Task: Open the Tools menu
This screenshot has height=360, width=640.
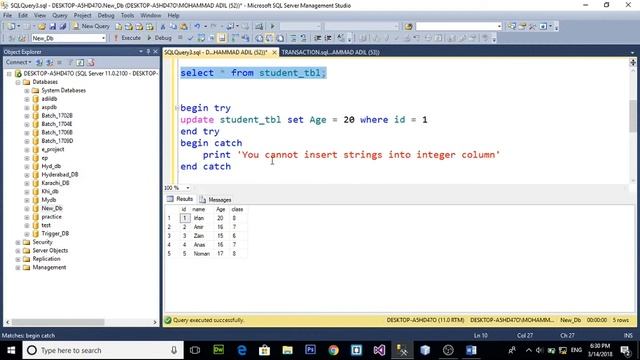Action: tap(127, 16)
